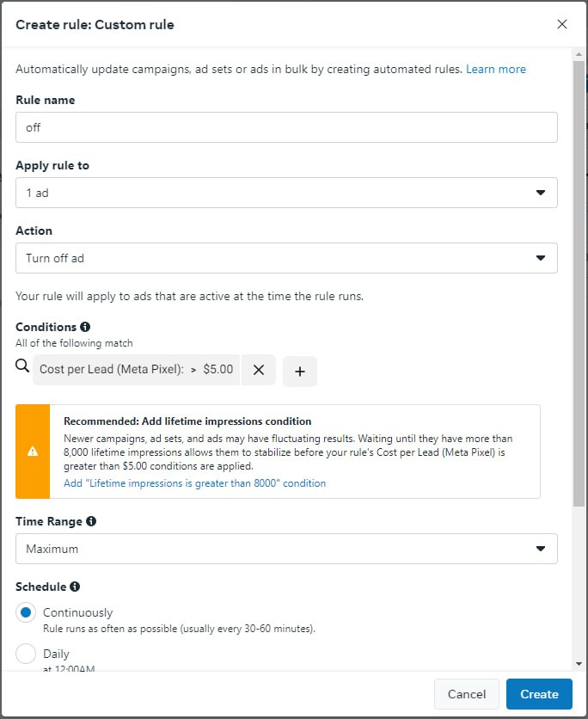Select the Continuously schedule option

click(26, 612)
